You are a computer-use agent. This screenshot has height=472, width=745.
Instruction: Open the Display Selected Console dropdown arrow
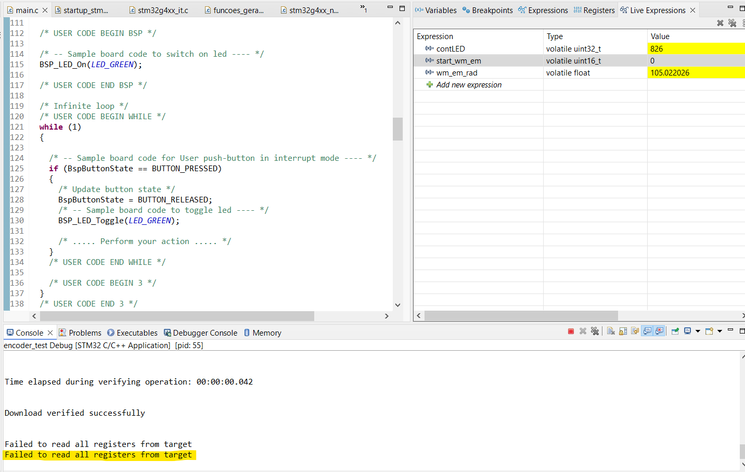click(697, 331)
